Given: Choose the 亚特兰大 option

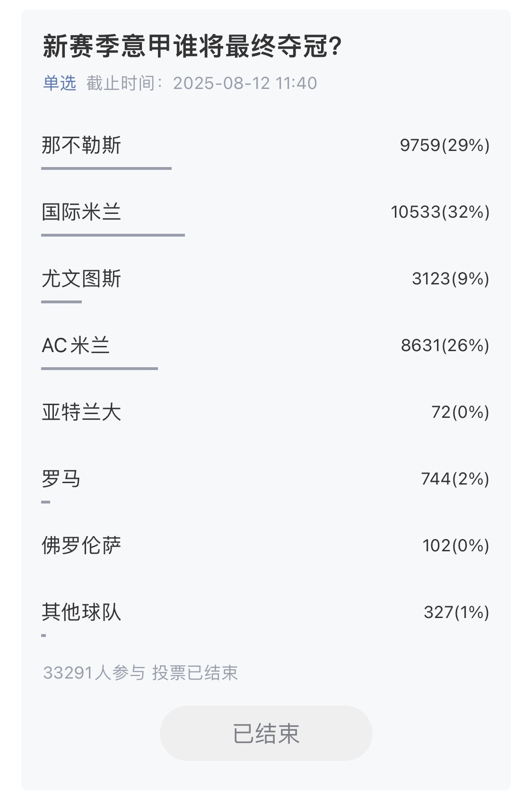Looking at the screenshot, I should pyautogui.click(x=81, y=412).
